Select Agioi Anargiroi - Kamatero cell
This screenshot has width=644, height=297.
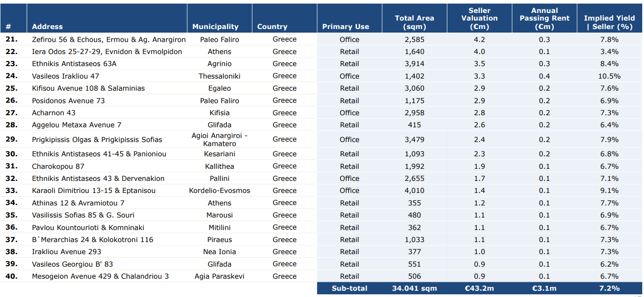coord(219,139)
